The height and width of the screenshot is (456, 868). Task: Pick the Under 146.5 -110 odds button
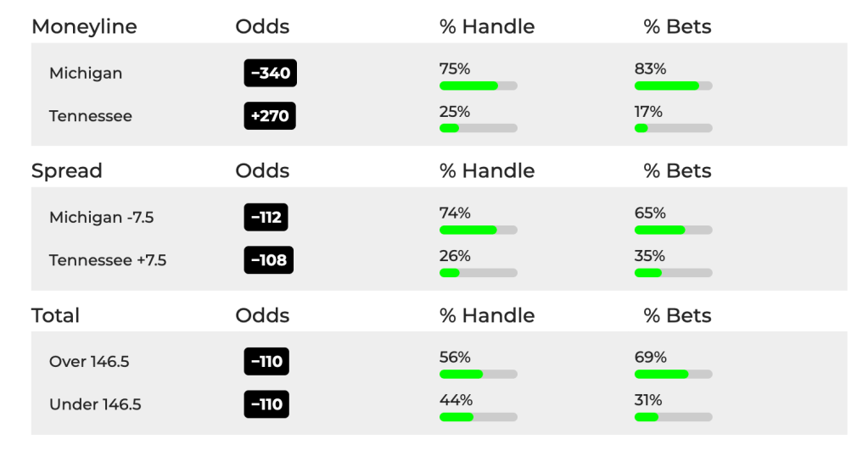266,404
